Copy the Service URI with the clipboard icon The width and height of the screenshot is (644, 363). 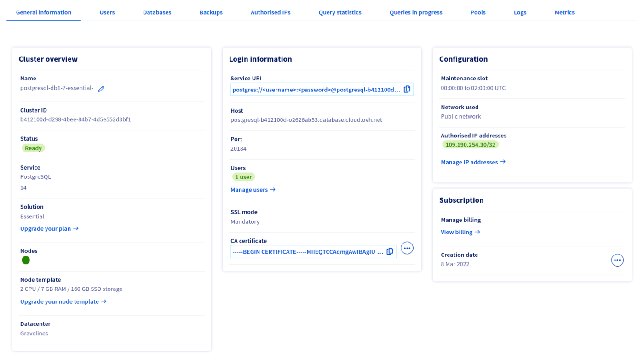(407, 89)
